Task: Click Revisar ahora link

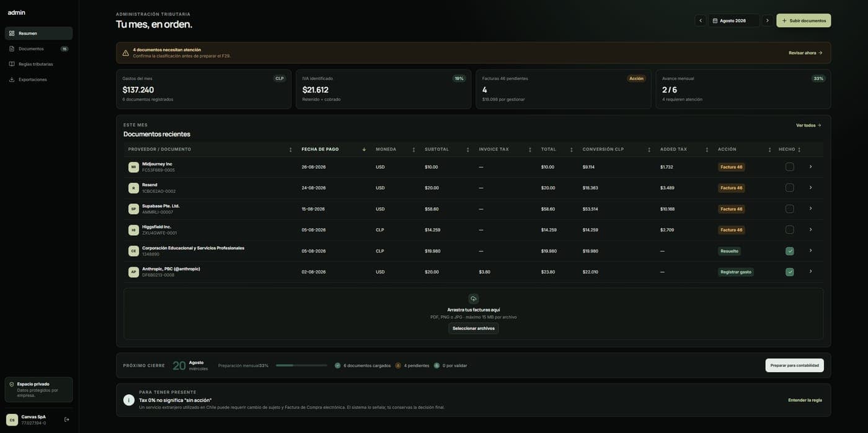Action: (x=805, y=53)
